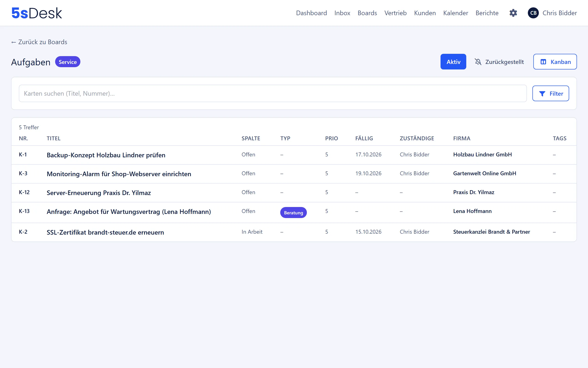Select the Aktiv view button
Image resolution: width=588 pixels, height=368 pixels.
click(x=453, y=62)
